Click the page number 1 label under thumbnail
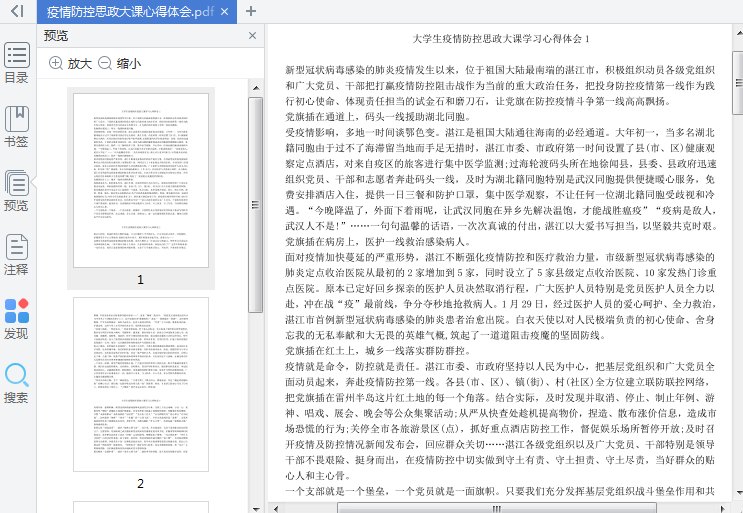The image size is (743, 513). click(140, 279)
